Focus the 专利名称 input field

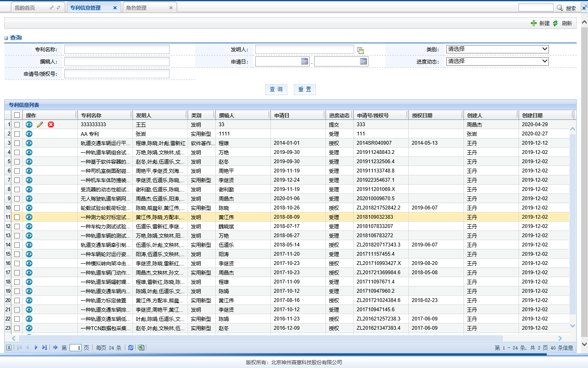pos(117,49)
